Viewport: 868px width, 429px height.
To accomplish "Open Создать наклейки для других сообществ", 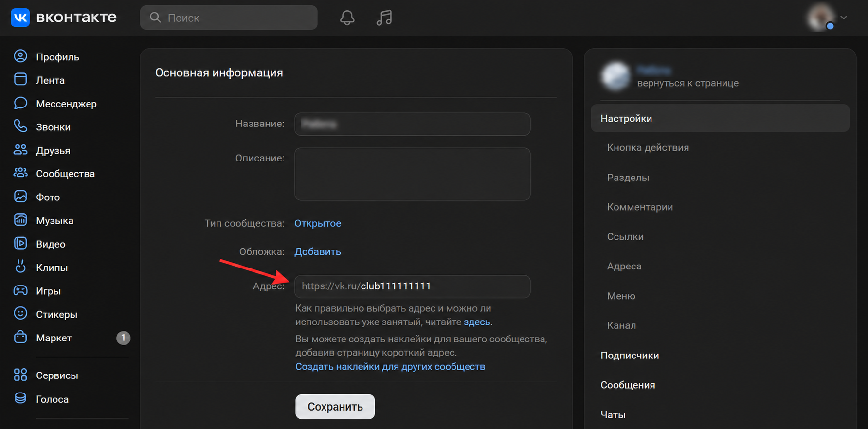I will coord(390,366).
